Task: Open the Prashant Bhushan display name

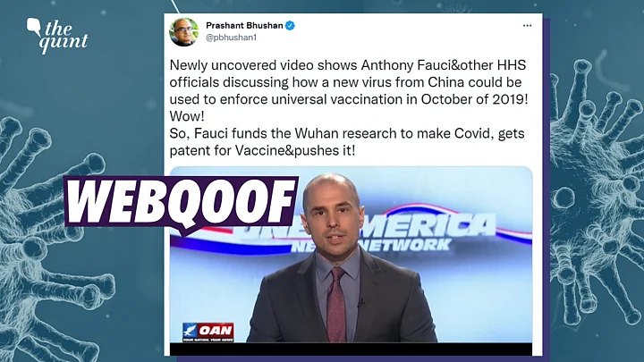Action: [x=244, y=25]
